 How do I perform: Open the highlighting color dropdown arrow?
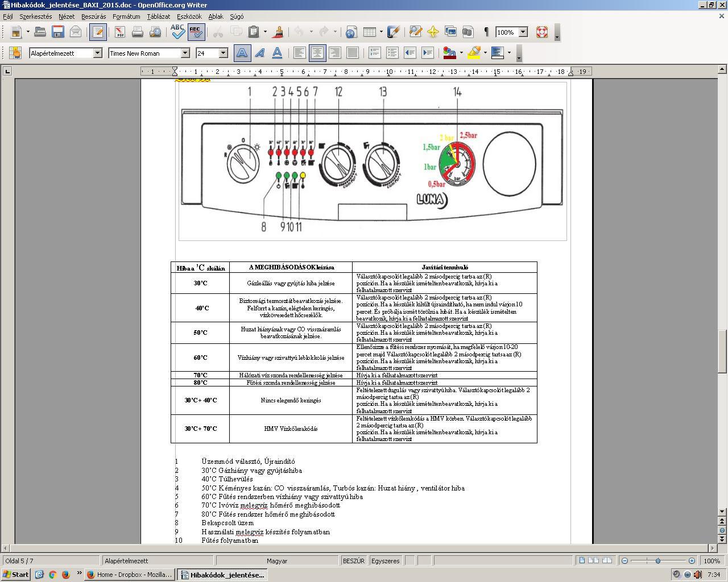(x=485, y=53)
